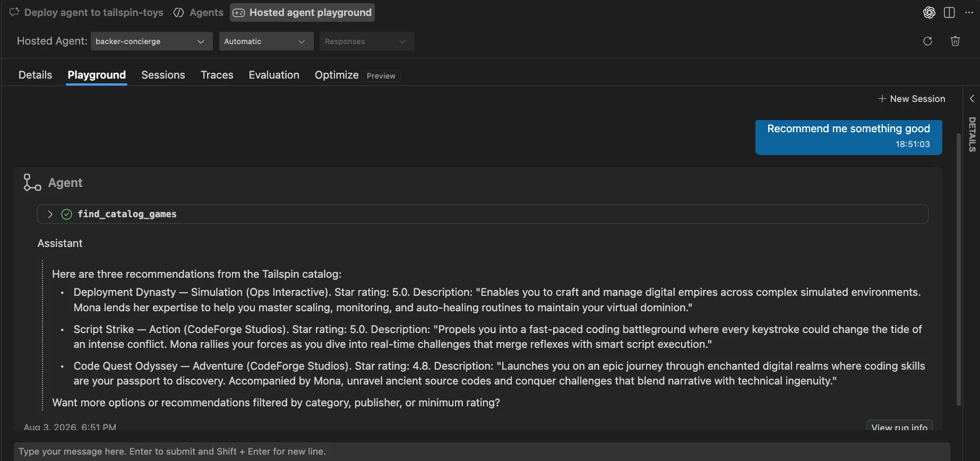
Task: Click the Deployment Dynasty recommendation text
Action: 498,300
